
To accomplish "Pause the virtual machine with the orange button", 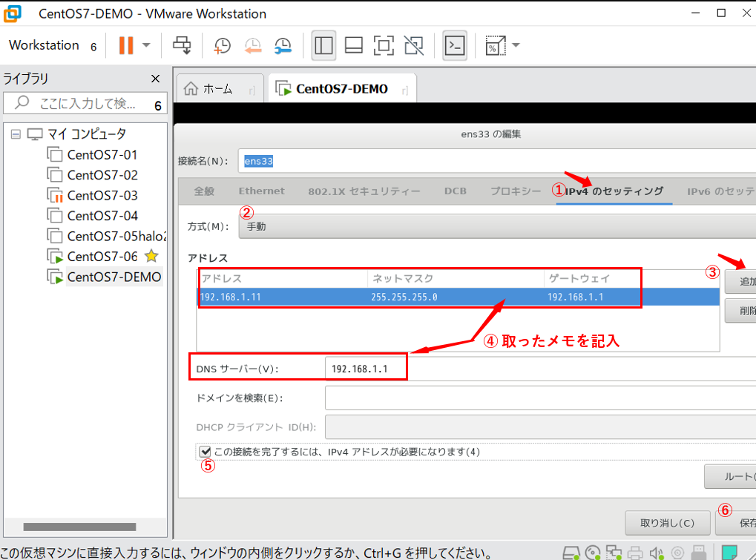I will point(126,45).
